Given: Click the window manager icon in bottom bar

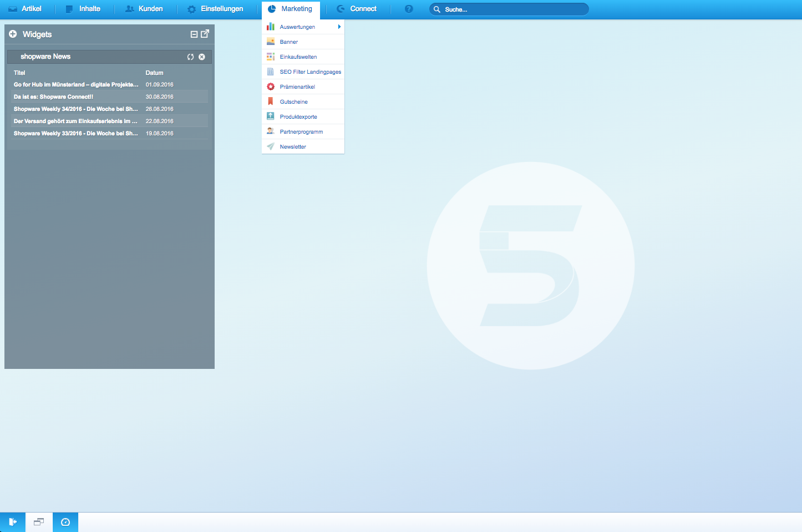Looking at the screenshot, I should point(39,522).
